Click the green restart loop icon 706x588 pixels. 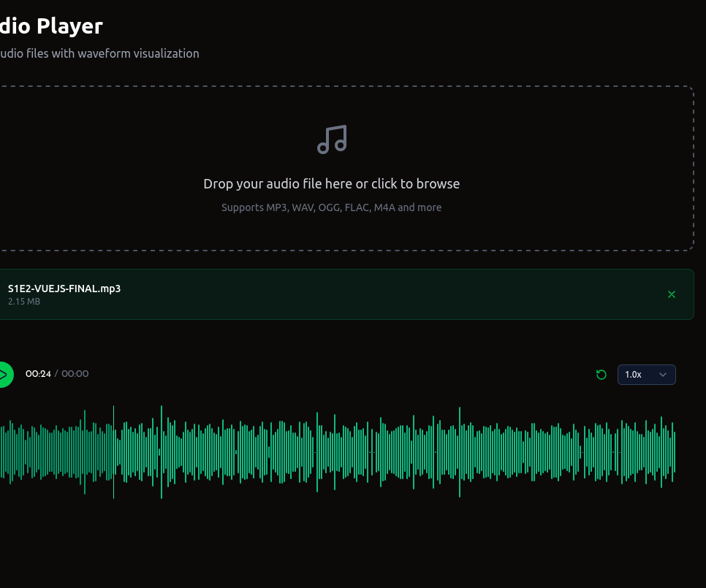click(601, 375)
